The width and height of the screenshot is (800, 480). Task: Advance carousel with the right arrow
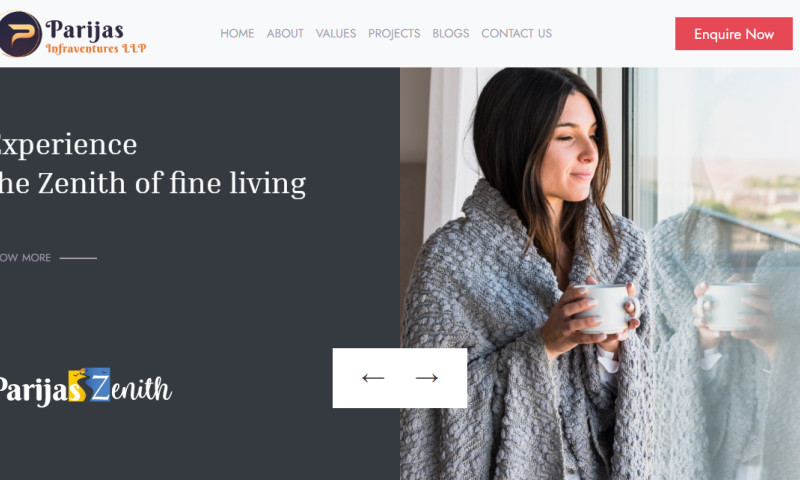point(427,378)
